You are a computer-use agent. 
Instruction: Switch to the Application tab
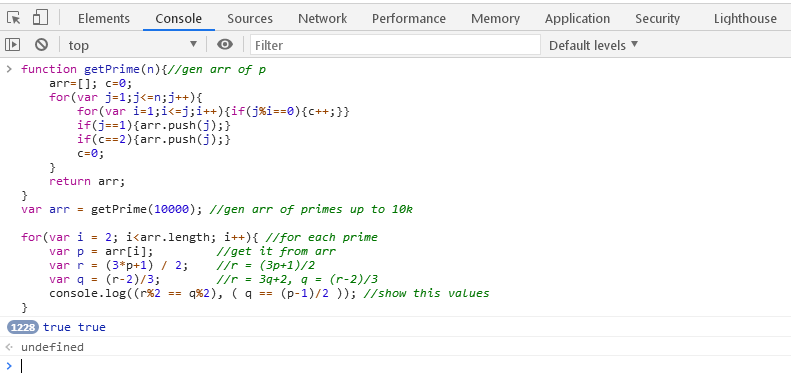pyautogui.click(x=577, y=19)
